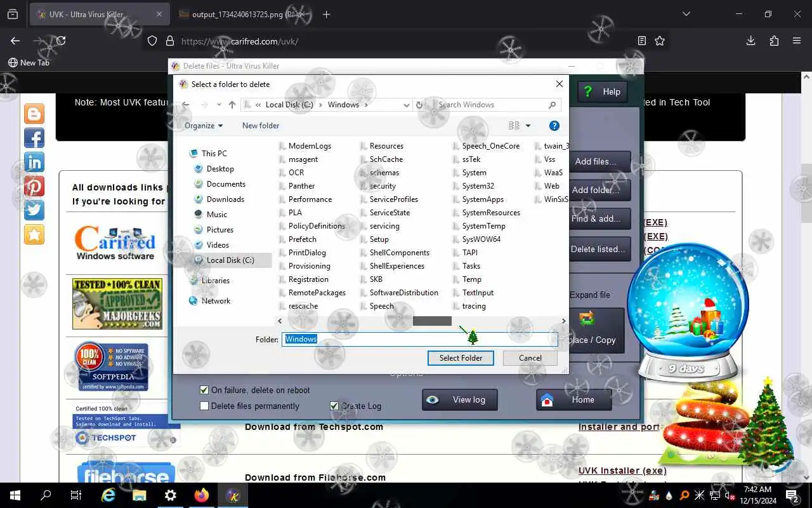Screen dimensions: 812x508
Task: Select Local Disk (C:) in navigation pane
Action: coord(230,260)
